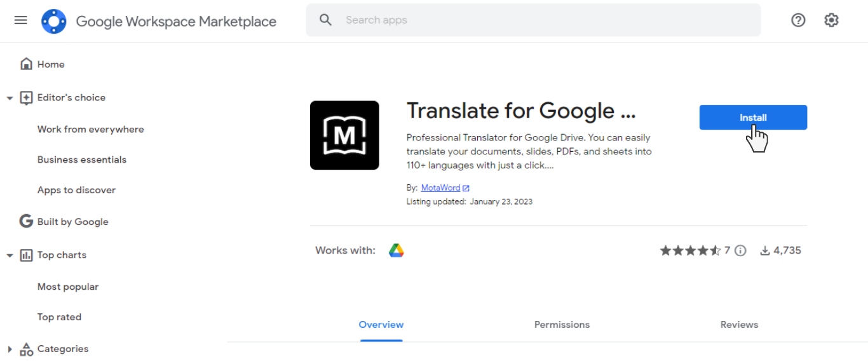The width and height of the screenshot is (868, 361).
Task: Open the Help question mark icon
Action: [x=798, y=20]
